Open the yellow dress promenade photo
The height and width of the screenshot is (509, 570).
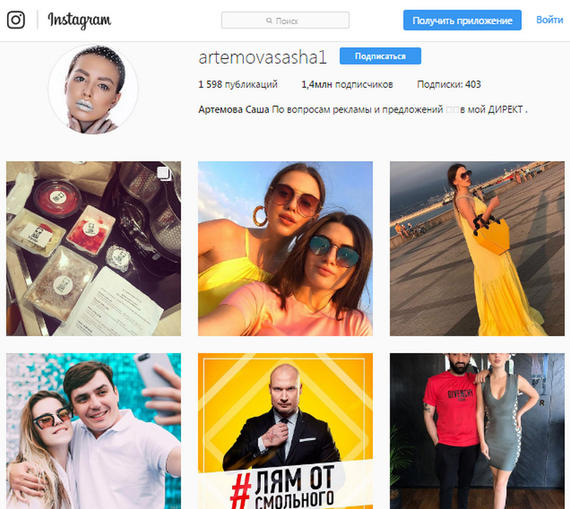[x=477, y=249]
